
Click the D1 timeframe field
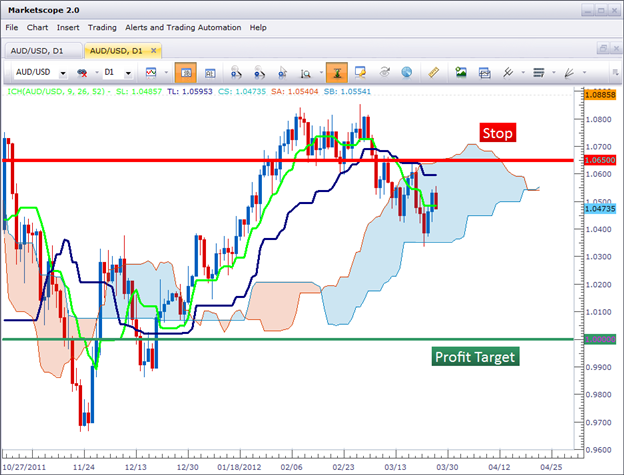click(x=113, y=72)
